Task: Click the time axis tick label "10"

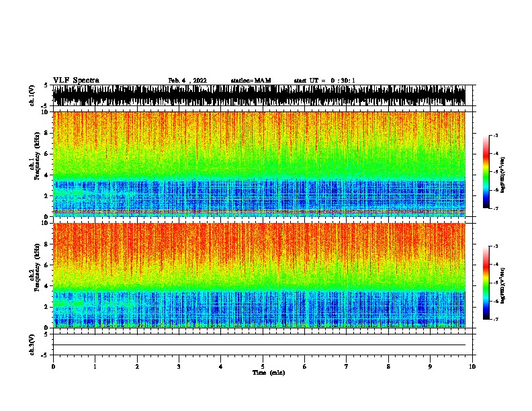Action: pos(472,367)
